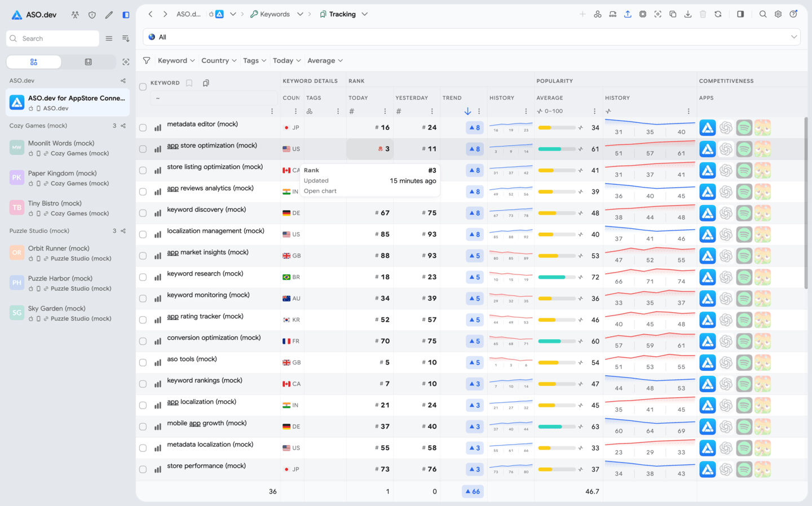Switch to the apps grid tab in sidebar
This screenshot has height=506, width=812.
coord(34,62)
